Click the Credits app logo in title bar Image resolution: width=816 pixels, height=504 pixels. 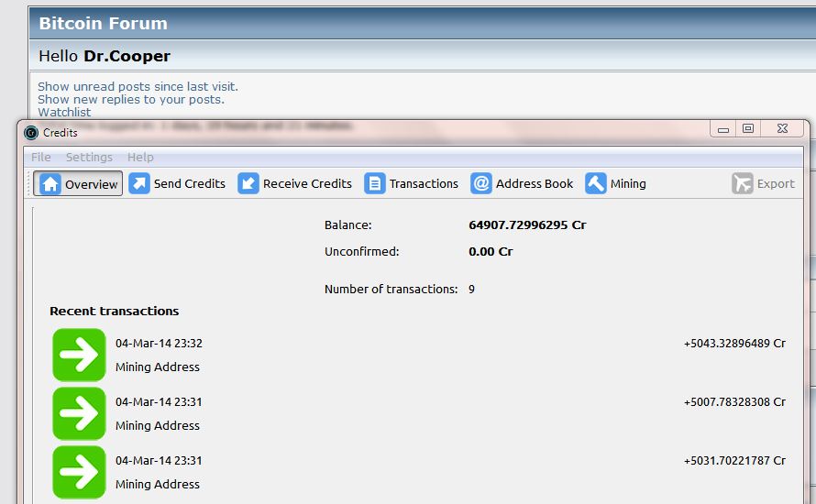tap(31, 133)
